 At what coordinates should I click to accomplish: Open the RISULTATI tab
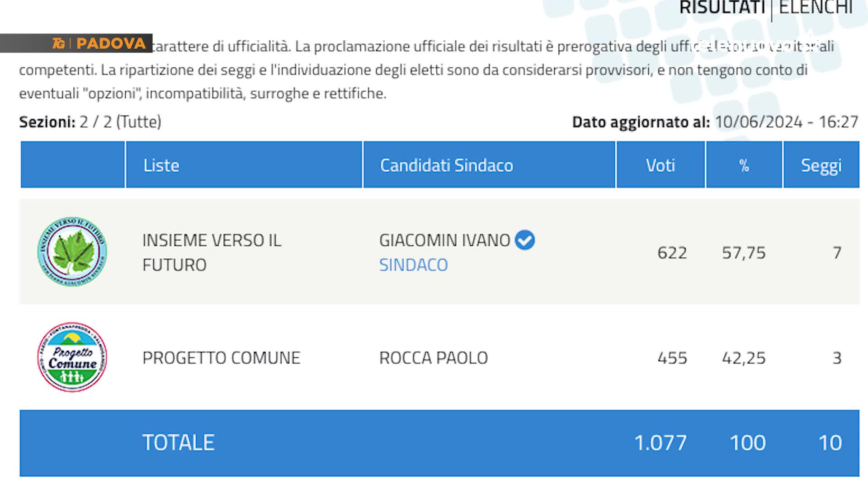point(722,7)
